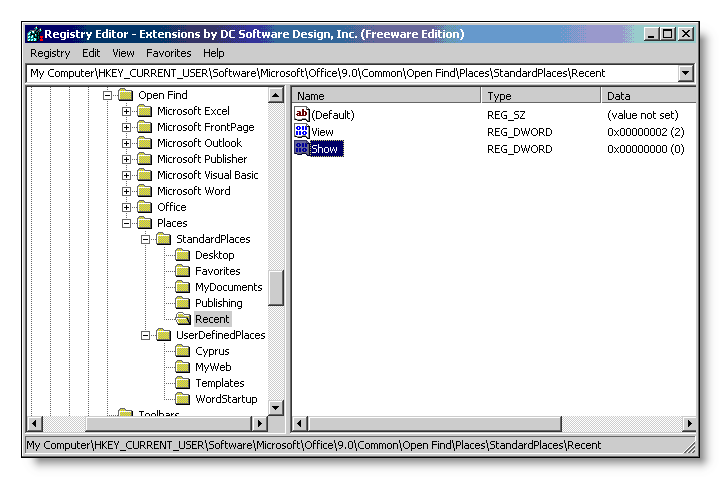Click the registry path address field

pyautogui.click(x=353, y=73)
